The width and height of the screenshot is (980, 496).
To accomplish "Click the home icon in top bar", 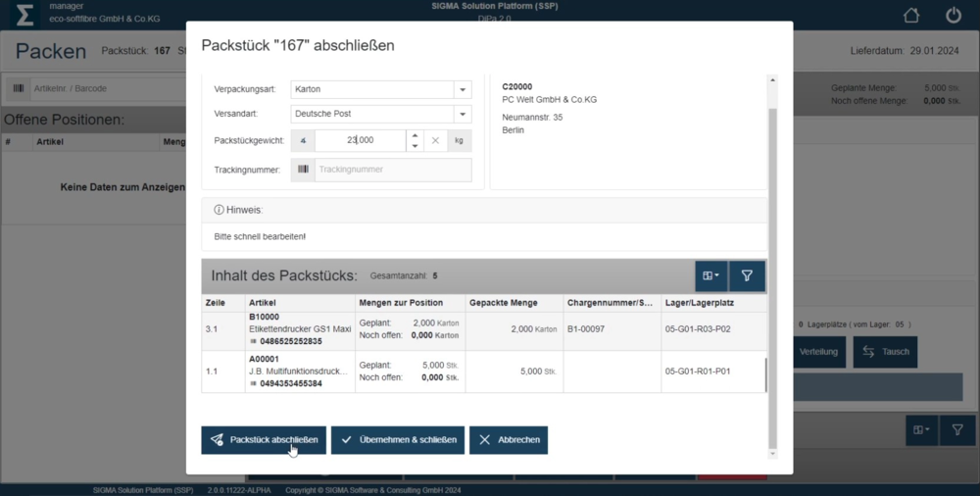I will 911,16.
